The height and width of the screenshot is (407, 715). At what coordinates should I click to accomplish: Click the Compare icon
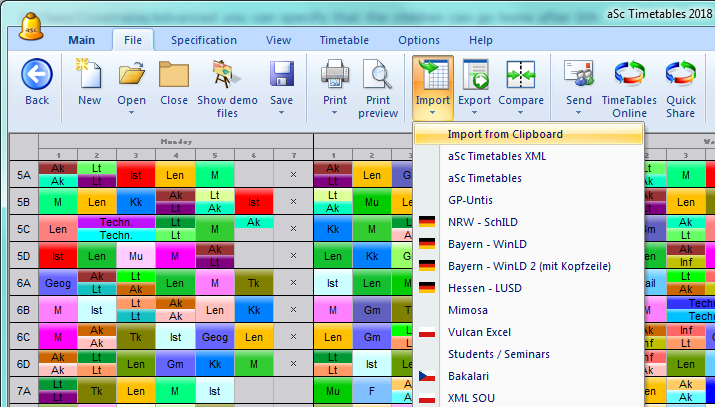[x=521, y=74]
